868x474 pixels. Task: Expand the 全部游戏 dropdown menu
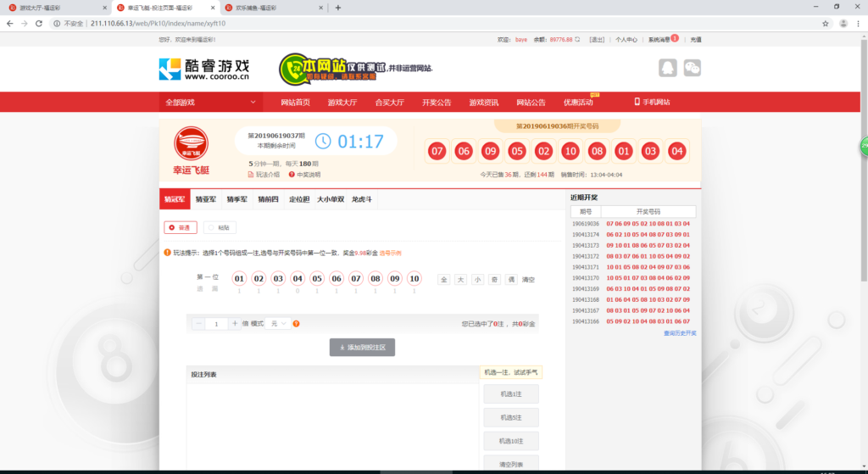[x=211, y=102]
